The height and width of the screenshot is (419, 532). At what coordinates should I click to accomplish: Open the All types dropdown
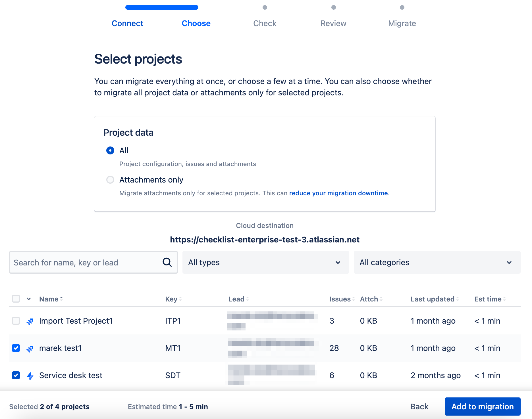265,262
